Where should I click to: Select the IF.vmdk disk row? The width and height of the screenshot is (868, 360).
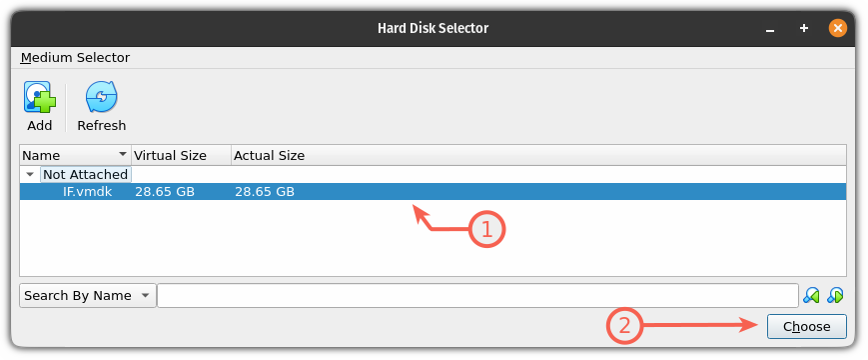433,192
